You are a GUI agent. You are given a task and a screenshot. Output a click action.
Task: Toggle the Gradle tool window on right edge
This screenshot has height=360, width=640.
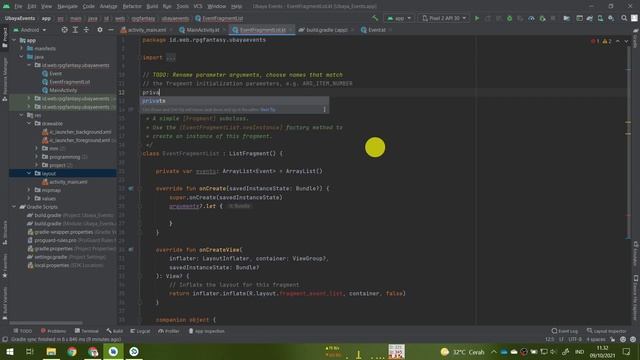point(636,38)
